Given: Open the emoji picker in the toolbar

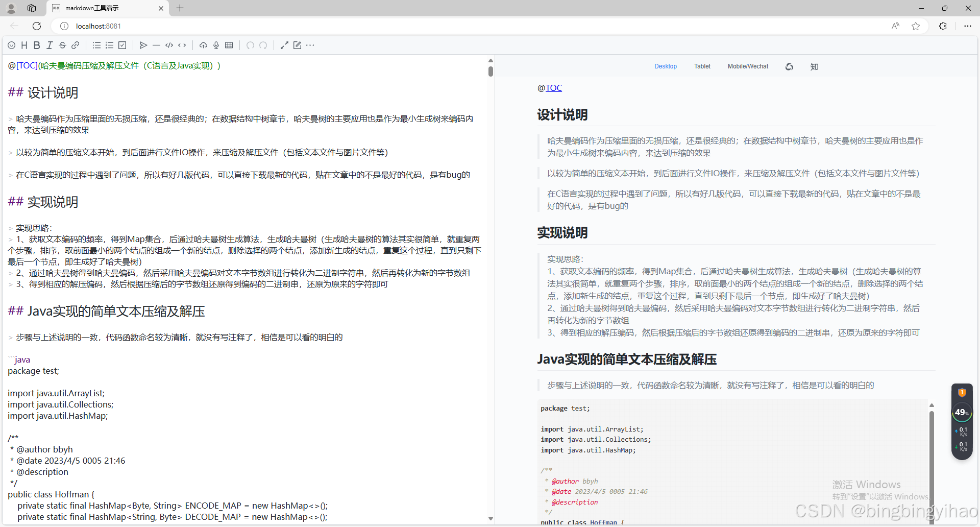Looking at the screenshot, I should tap(11, 45).
